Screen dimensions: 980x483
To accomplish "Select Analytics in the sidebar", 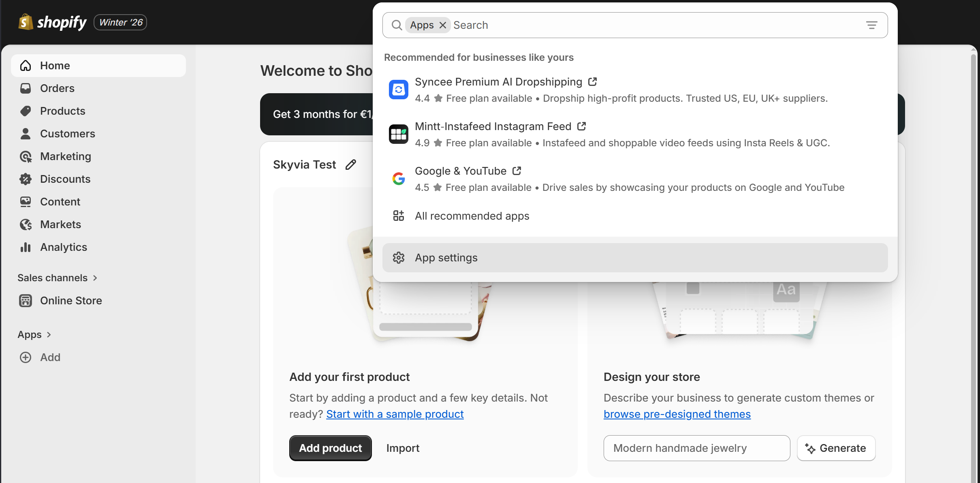I will 64,247.
